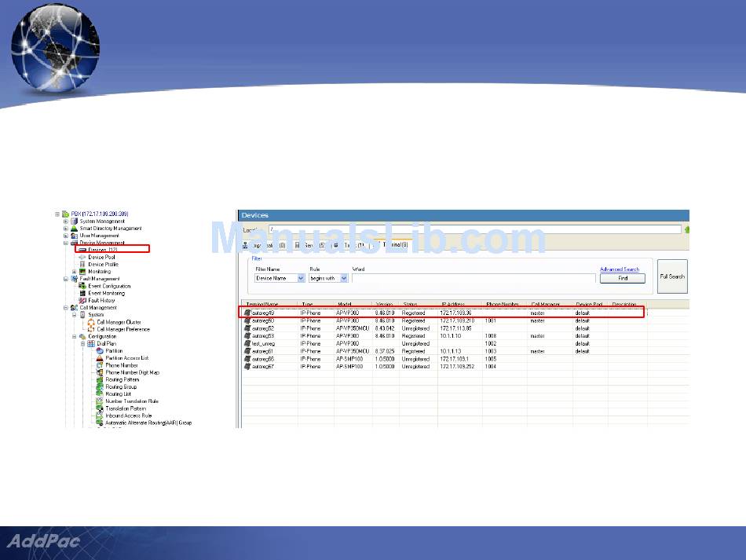Select the Device Pool icon in tree
Screen dimensions: 746x560
(x=82, y=257)
